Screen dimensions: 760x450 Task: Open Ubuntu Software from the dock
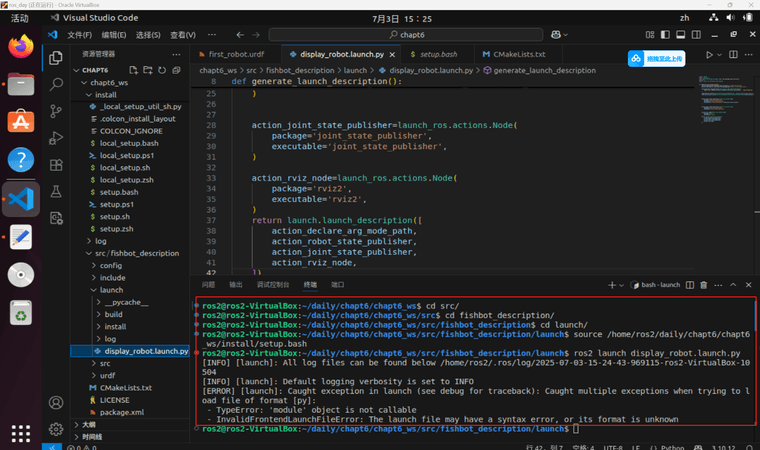[x=20, y=121]
